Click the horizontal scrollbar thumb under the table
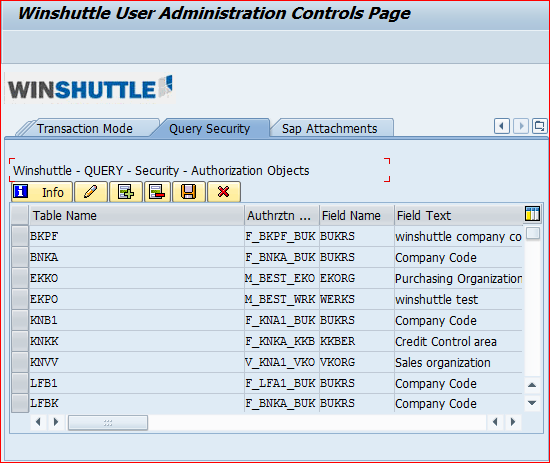This screenshot has width=550, height=463. 108,423
